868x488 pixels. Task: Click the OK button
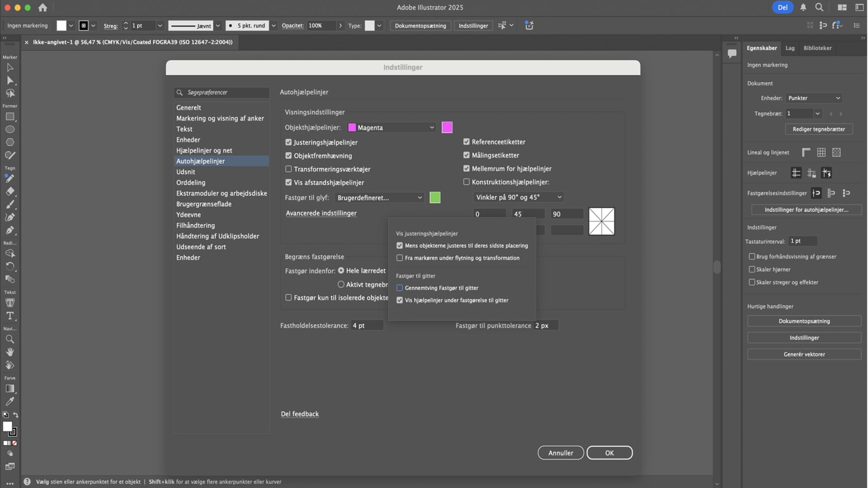[609, 453]
